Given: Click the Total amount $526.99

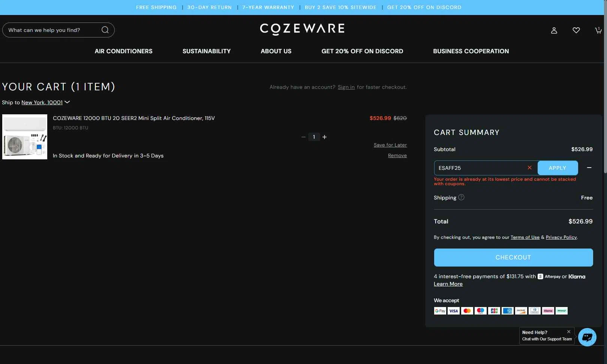Looking at the screenshot, I should (580, 222).
